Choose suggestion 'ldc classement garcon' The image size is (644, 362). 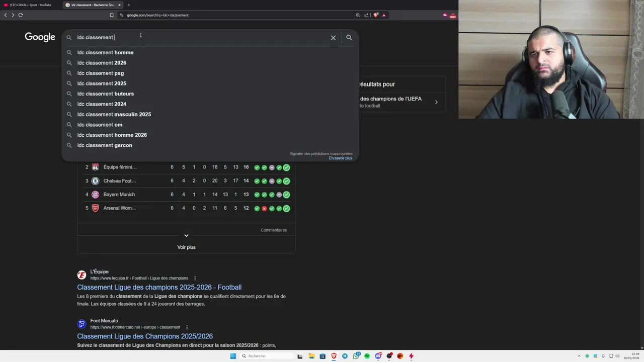210,145
